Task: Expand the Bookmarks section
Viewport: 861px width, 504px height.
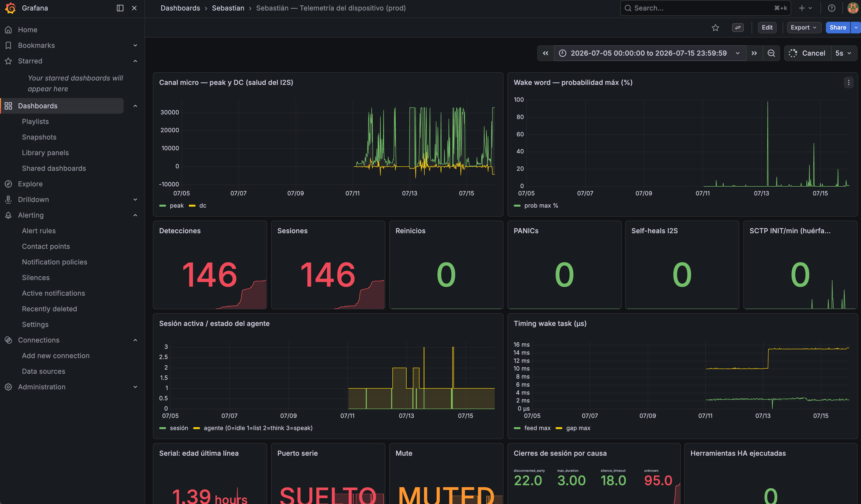Action: click(x=135, y=45)
